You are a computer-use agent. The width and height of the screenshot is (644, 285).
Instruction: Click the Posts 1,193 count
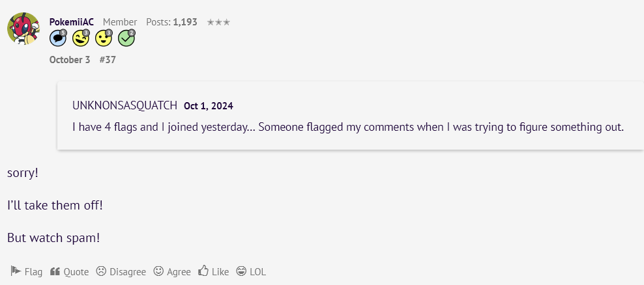pyautogui.click(x=171, y=22)
